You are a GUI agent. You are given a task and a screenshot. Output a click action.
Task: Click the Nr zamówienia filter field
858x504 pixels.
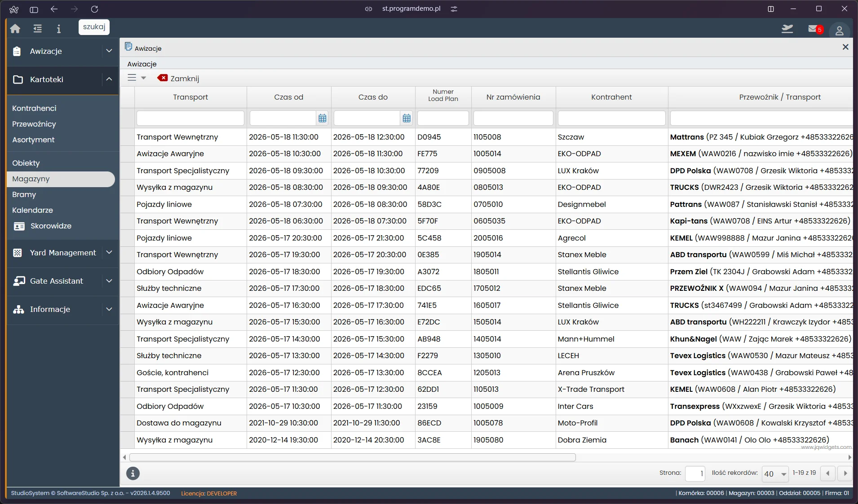tap(513, 118)
